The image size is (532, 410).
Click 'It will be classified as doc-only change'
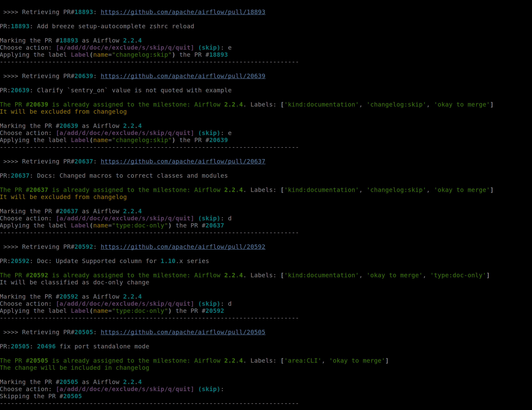(74, 282)
